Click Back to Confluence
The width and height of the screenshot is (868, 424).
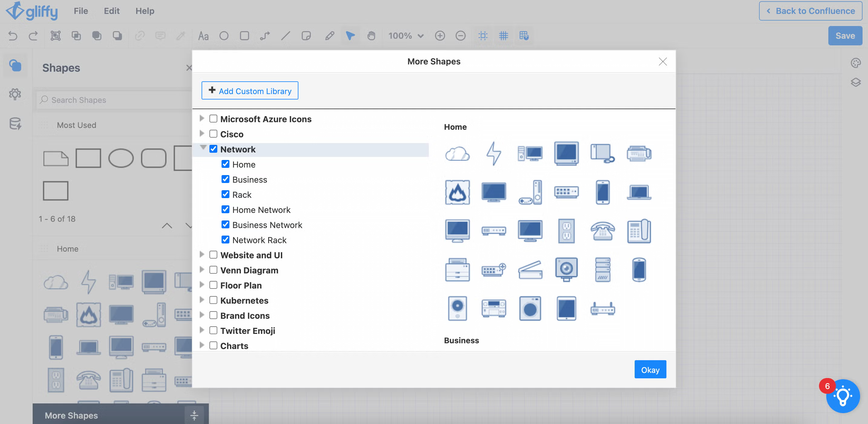[810, 11]
